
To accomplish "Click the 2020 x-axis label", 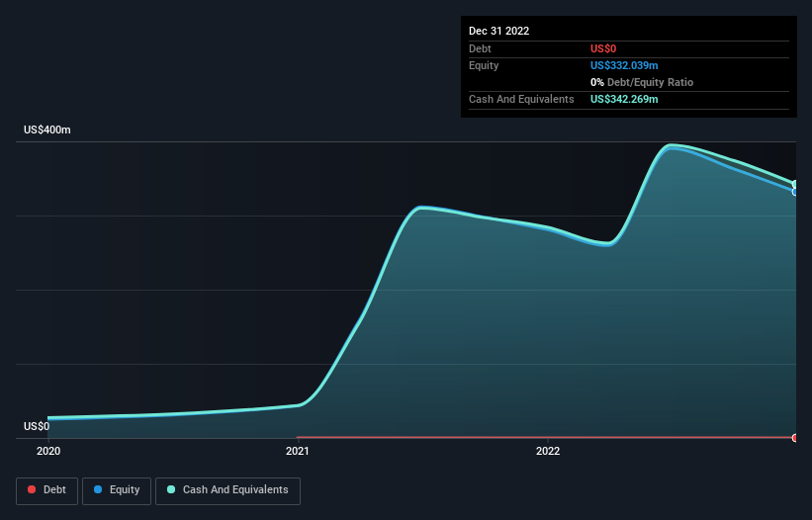I will click(48, 451).
